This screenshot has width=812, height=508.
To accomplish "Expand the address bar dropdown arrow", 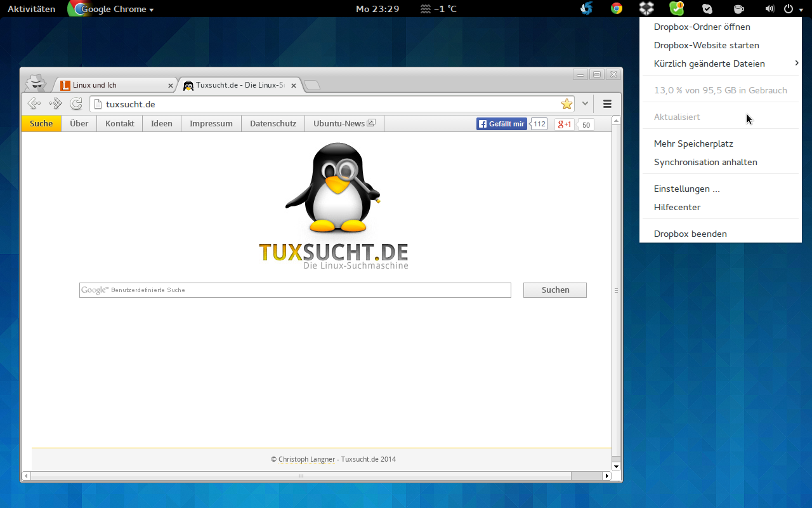I will [585, 104].
